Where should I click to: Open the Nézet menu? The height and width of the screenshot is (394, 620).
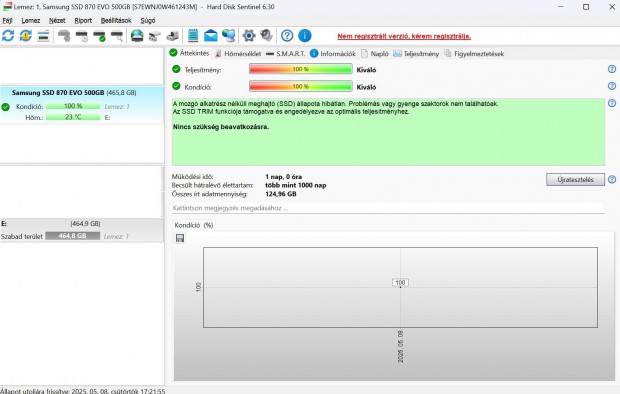tap(57, 21)
